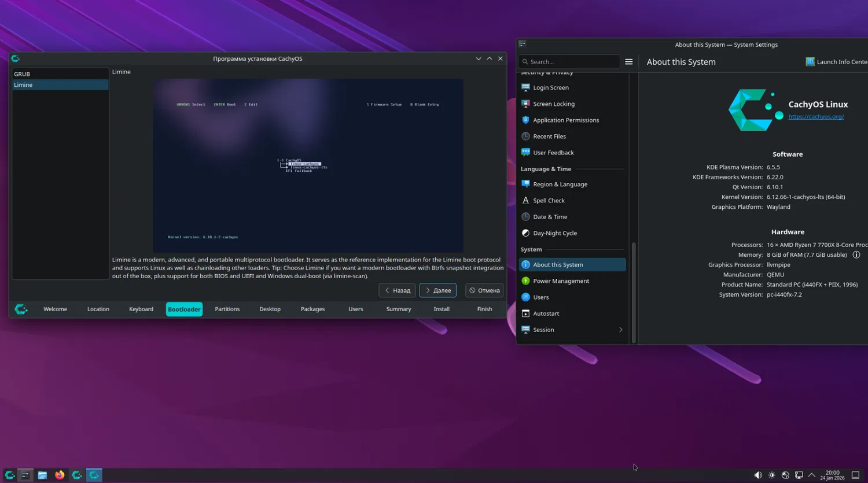Launch Firefox from the taskbar

coord(60,475)
